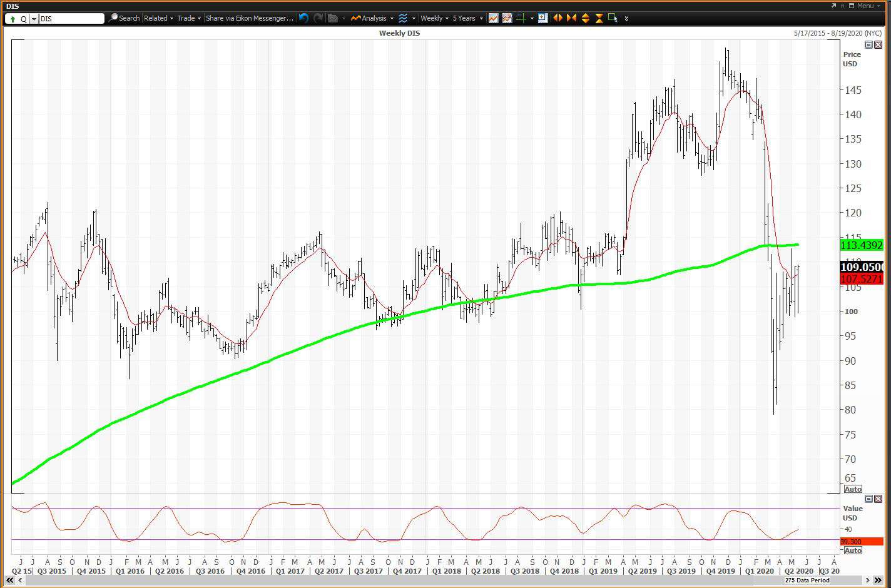
Task: Open the Trade dropdown menu
Action: coord(189,18)
